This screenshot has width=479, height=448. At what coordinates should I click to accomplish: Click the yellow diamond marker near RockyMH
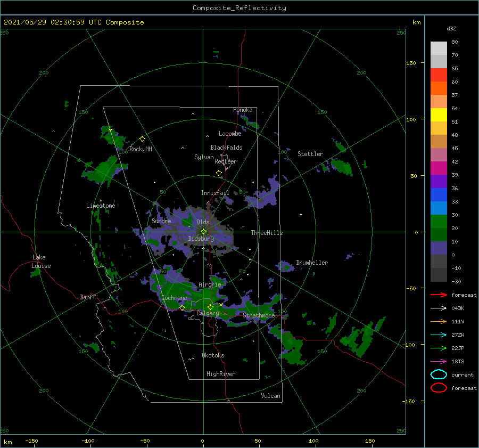[142, 139]
